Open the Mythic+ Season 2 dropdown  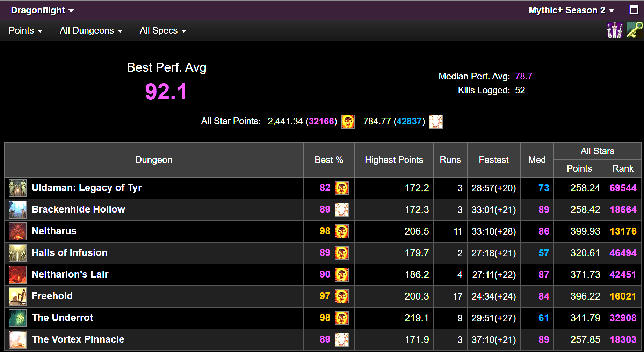[x=571, y=10]
